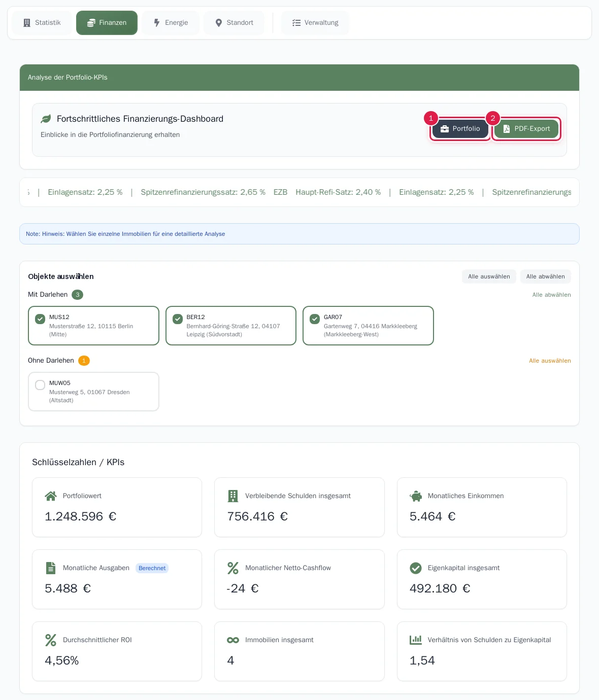
Task: Open the Verwaltung tab
Action: 315,23
